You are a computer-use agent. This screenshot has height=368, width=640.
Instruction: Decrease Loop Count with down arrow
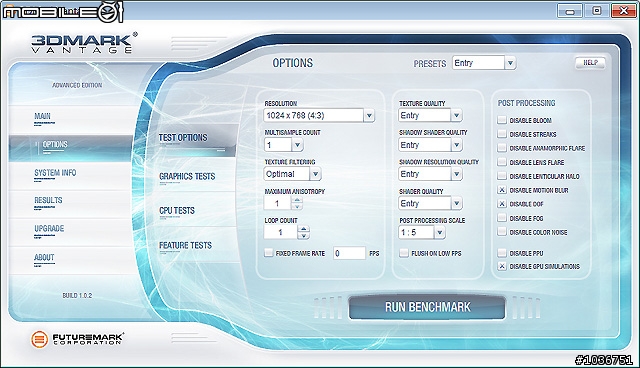pyautogui.click(x=303, y=236)
